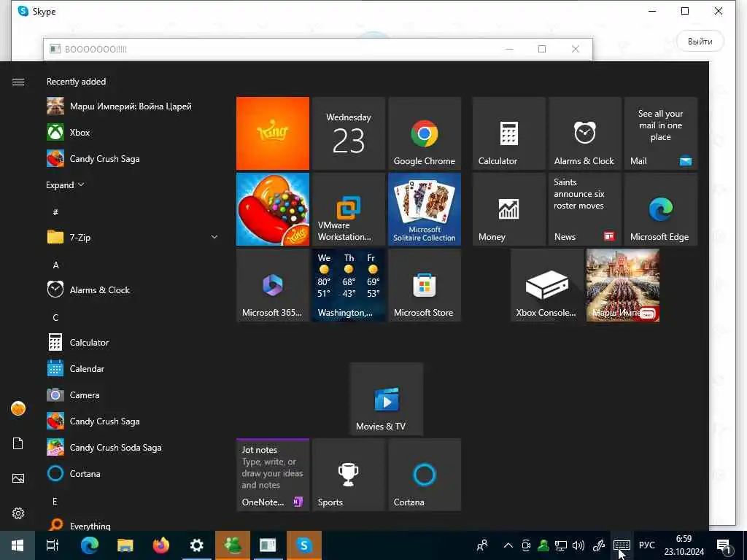Open Xbox Console Companion tile
This screenshot has height=560, width=747.
click(x=547, y=285)
